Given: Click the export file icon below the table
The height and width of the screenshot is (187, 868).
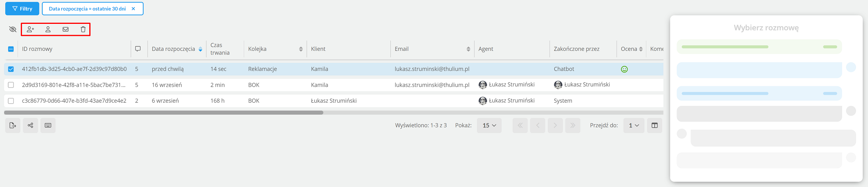Looking at the screenshot, I should point(13,125).
